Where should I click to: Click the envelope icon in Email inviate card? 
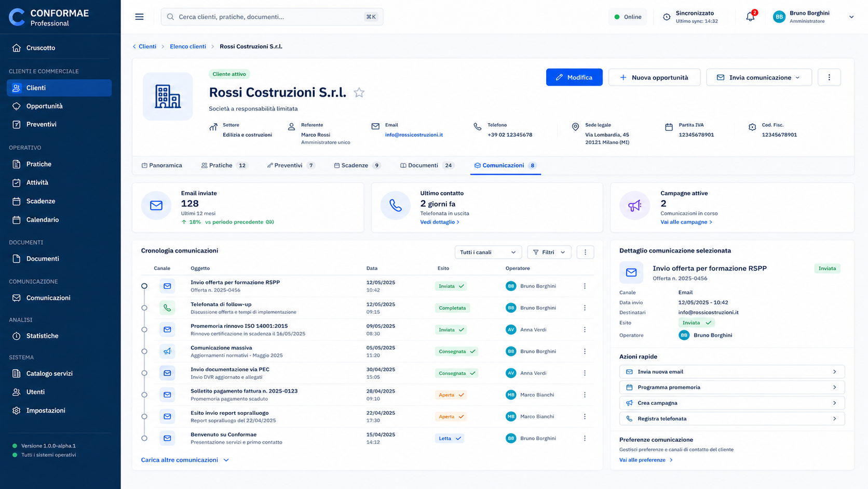pyautogui.click(x=156, y=205)
